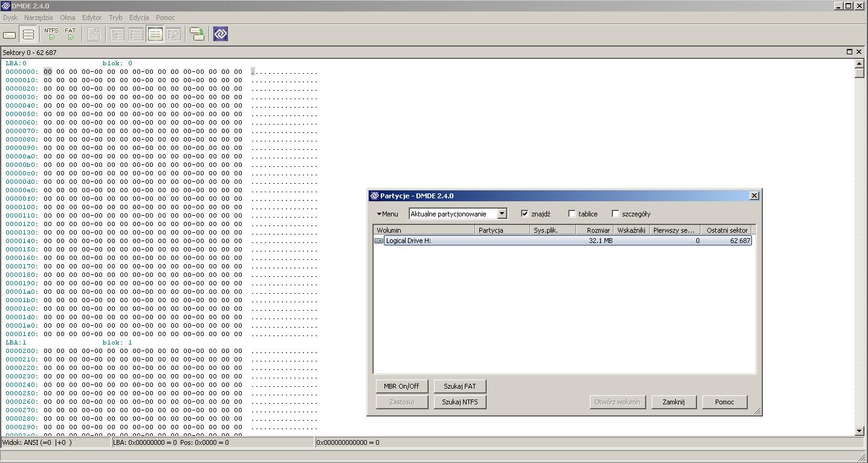Select the hex sector editor view icon
The width and height of the screenshot is (868, 463).
tap(155, 34)
